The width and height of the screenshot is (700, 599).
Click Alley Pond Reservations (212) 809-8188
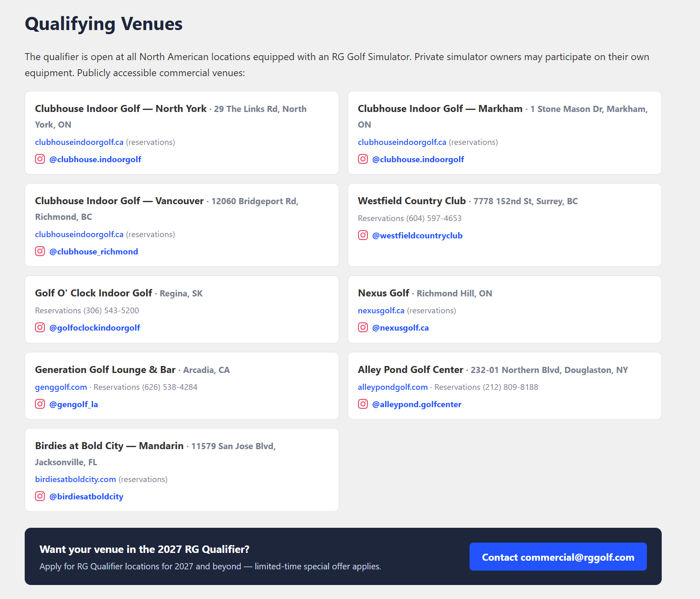point(486,387)
